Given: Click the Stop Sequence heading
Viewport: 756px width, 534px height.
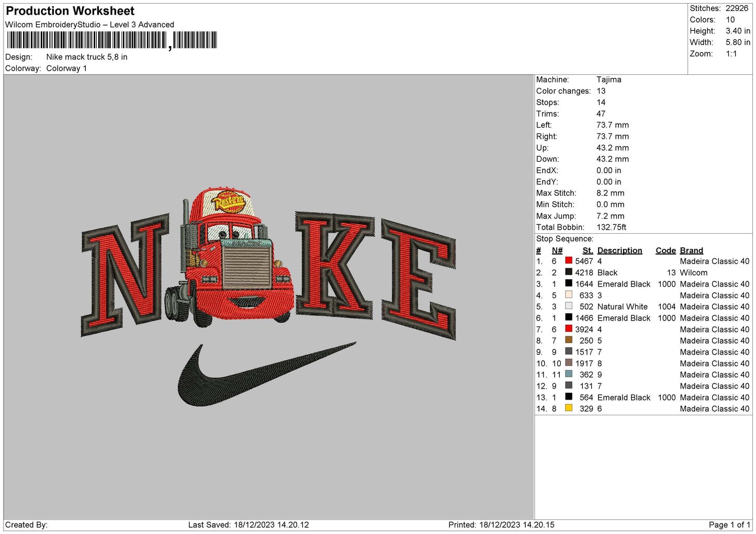Looking at the screenshot, I should pyautogui.click(x=565, y=239).
